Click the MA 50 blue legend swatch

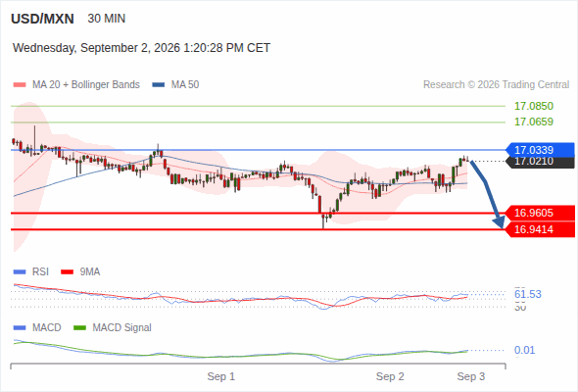159,85
